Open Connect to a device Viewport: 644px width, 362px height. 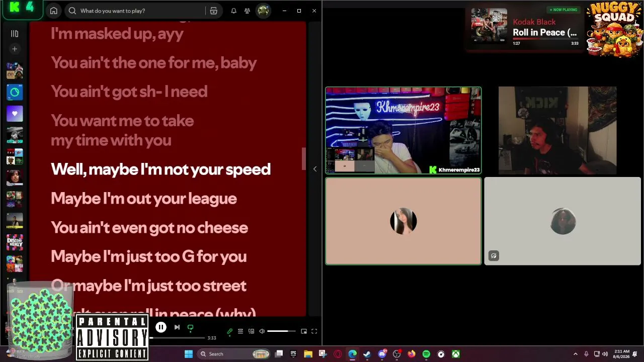pos(251,331)
